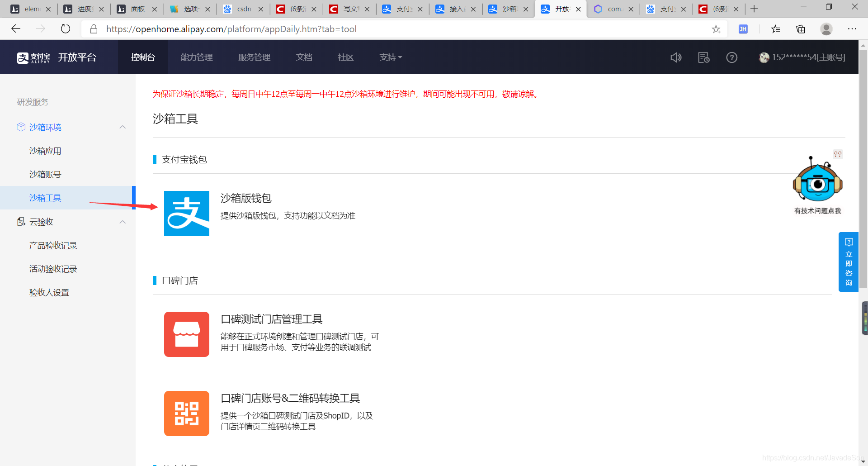868x466 pixels.
Task: Open browser collections icon
Action: (801, 29)
